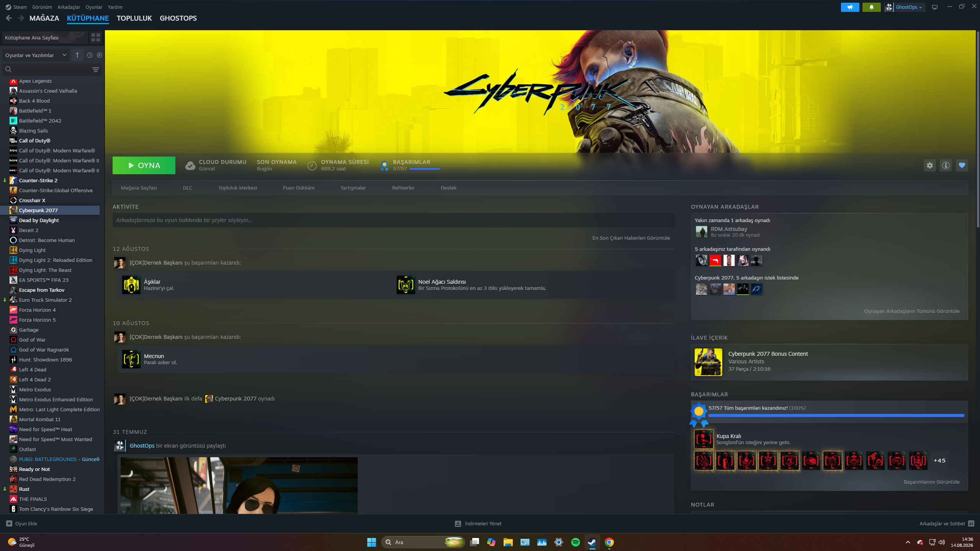Click the 57/57 achievements completion bar
980x551 pixels.
(x=836, y=415)
